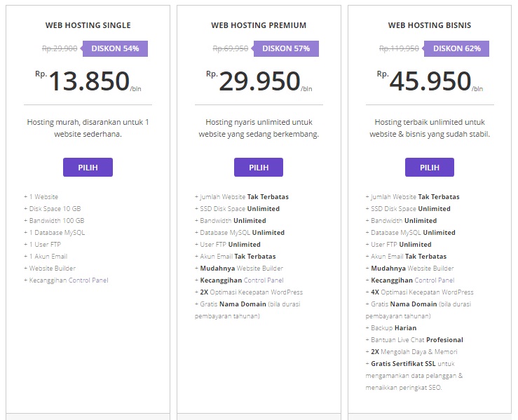Click the Rp. 45.950 price
Image resolution: width=518 pixels, height=420 pixels.
coord(430,81)
